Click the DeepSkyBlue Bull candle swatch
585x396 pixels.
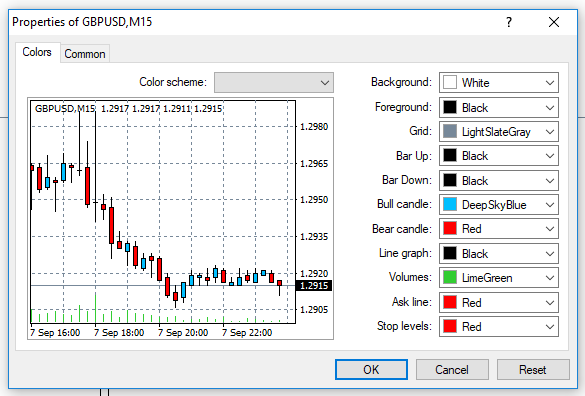coord(450,205)
